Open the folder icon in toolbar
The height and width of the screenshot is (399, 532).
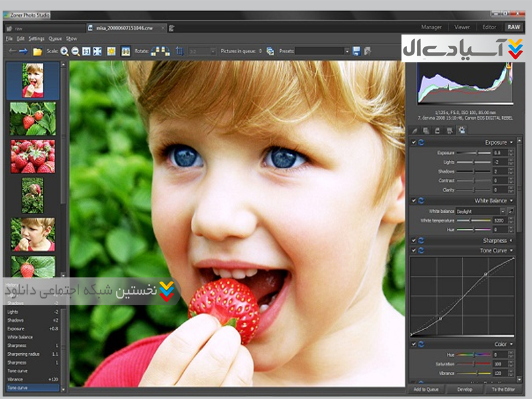pos(38,51)
